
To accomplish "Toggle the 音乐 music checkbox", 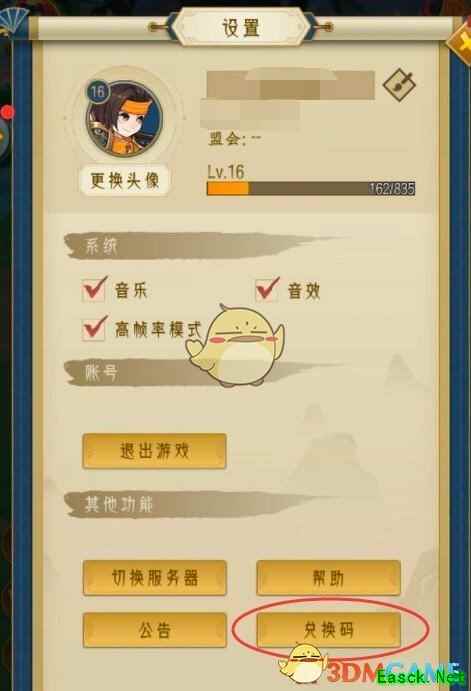I will click(x=94, y=290).
